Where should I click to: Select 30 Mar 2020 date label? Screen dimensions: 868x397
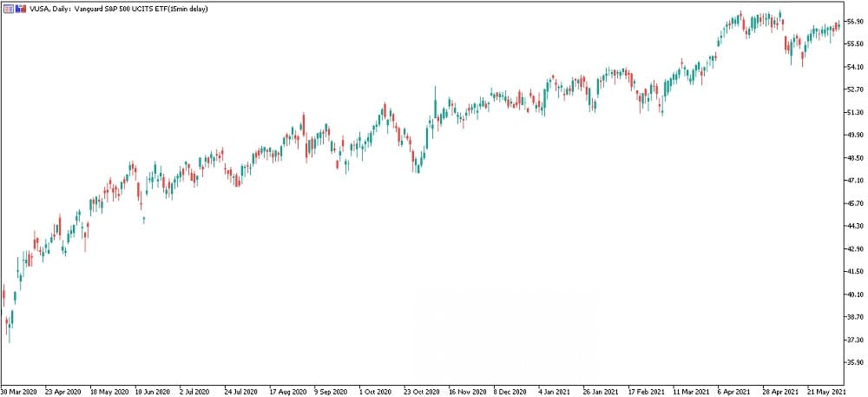(19, 391)
